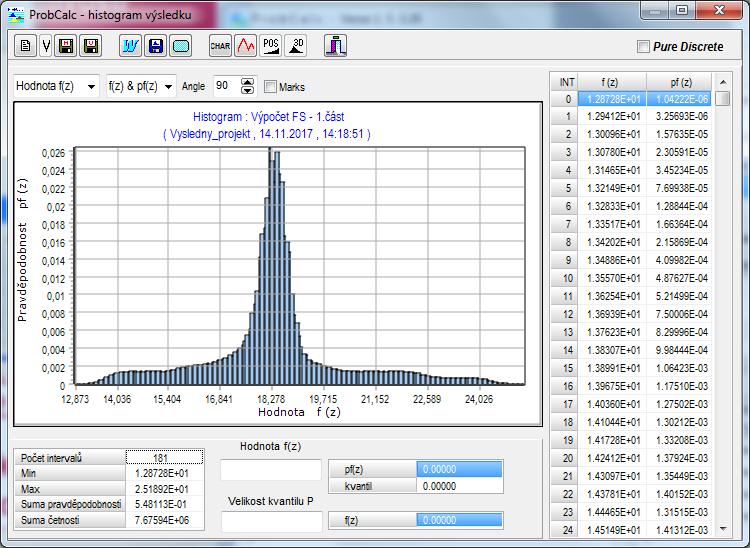750x548 pixels.
Task: Click the cell 1.31515E-03 in row 23
Action: (679, 512)
